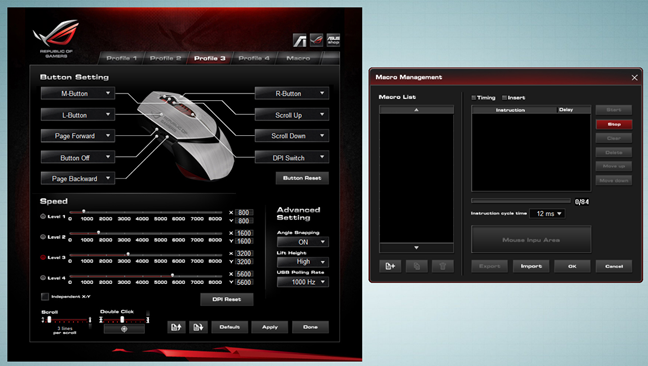The height and width of the screenshot is (366, 648).
Task: Click the macro list scroll down arrow
Action: click(416, 247)
